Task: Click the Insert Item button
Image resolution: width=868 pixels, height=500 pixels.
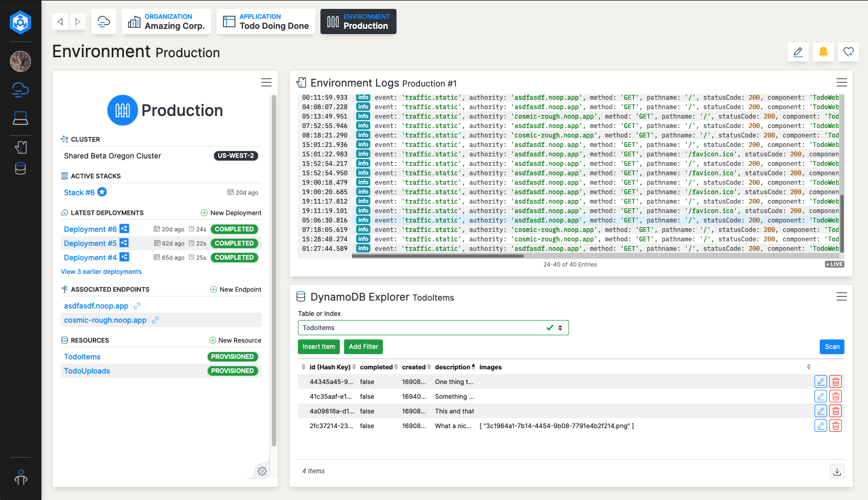Action: coord(318,347)
